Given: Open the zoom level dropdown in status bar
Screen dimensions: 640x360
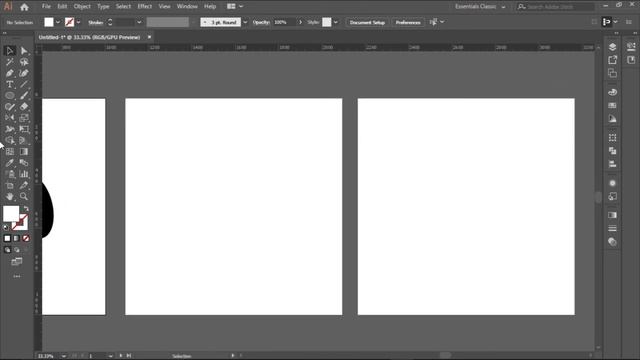Looking at the screenshot, I should pos(64,356).
